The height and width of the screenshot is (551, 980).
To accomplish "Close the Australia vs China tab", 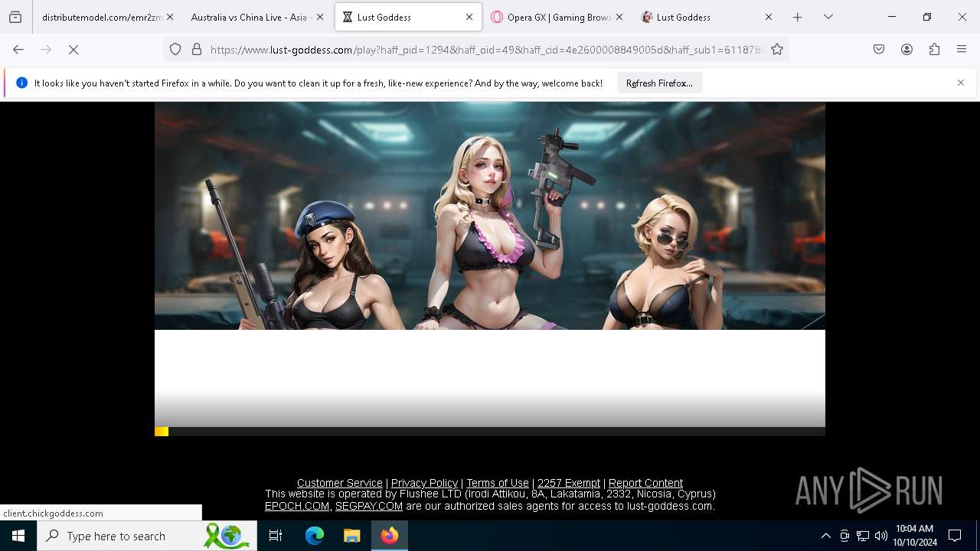I will pyautogui.click(x=320, y=17).
